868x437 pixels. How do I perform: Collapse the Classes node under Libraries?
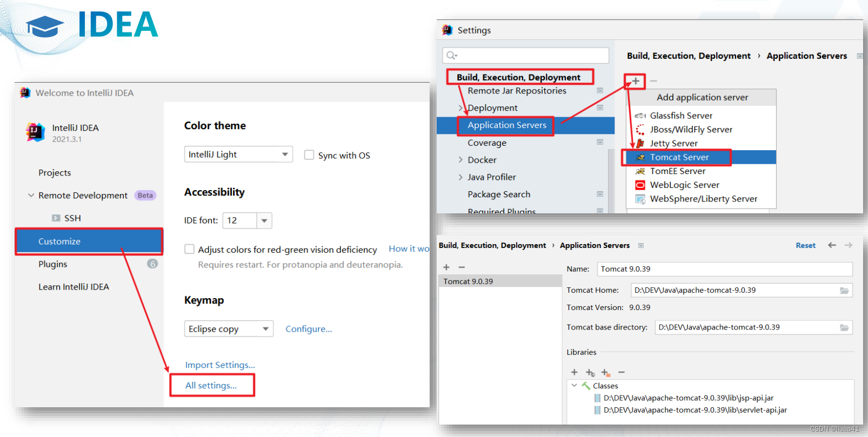click(x=575, y=386)
